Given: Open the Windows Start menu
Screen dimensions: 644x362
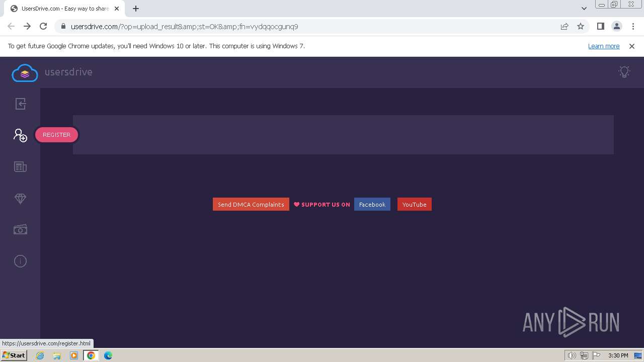Looking at the screenshot, I should click(x=14, y=355).
